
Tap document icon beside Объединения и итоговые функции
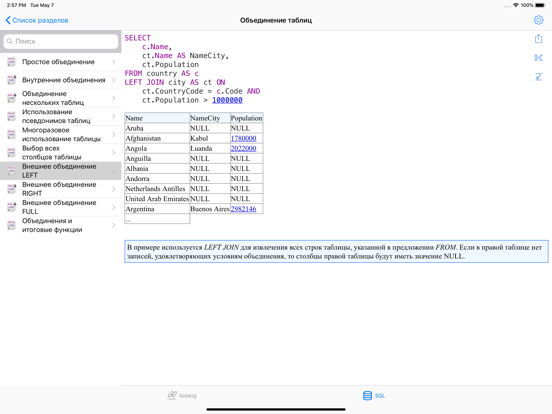tap(12, 225)
